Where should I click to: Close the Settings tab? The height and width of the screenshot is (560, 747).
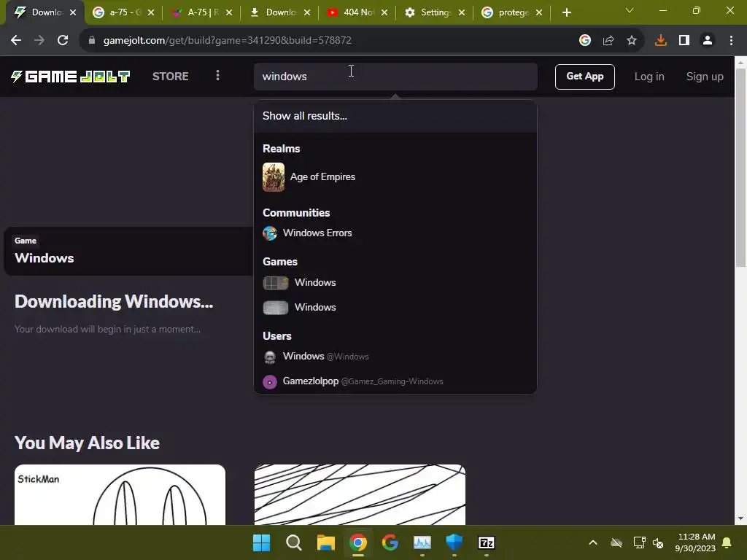click(462, 13)
